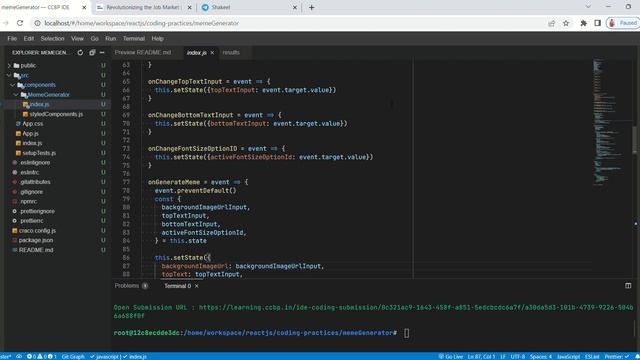Screen dimensions: 640x360
Task: Change Spaces: 4 indentation setting
Action: (x=541, y=356)
